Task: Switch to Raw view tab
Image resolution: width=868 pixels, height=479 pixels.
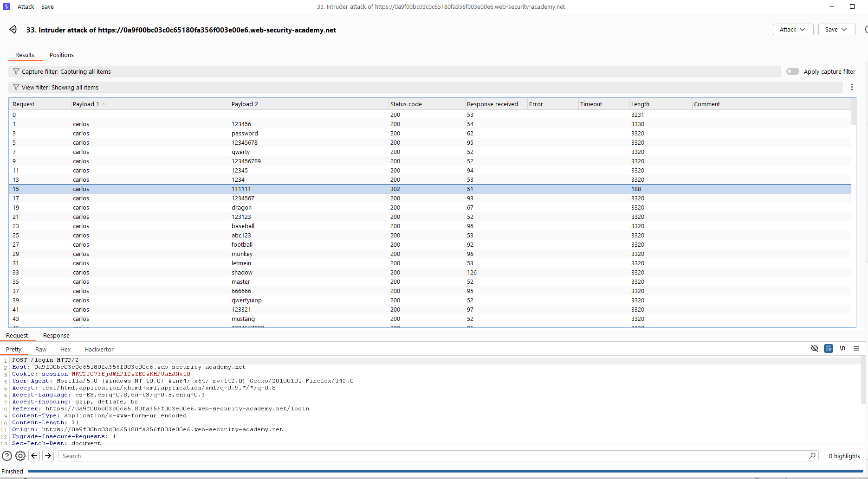Action: tap(41, 349)
